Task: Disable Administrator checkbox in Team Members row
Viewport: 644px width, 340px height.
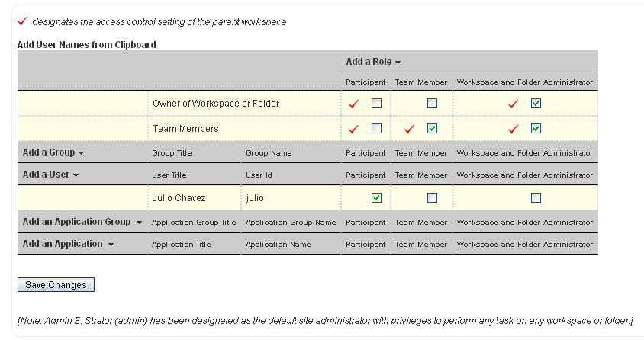Action: click(x=536, y=128)
